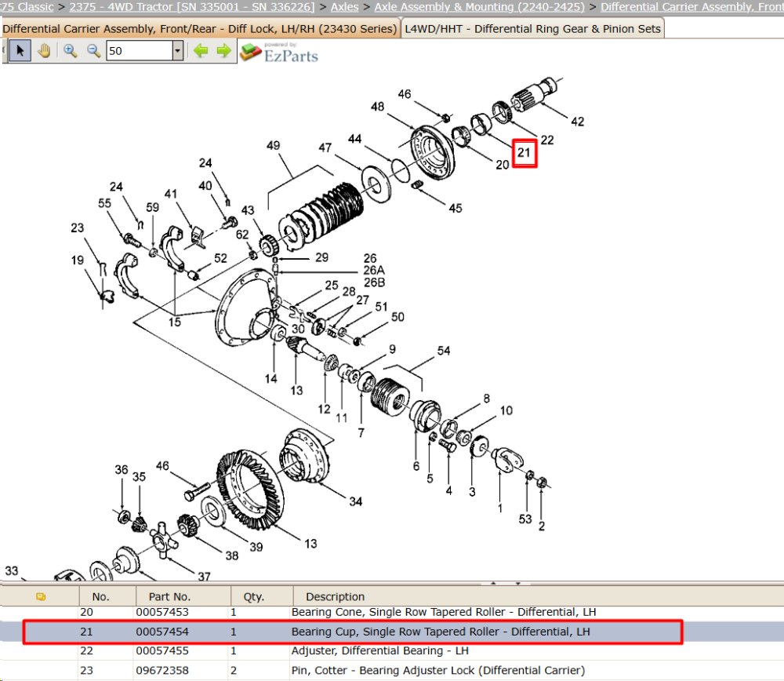The height and width of the screenshot is (681, 784).
Task: Zoom out of the diagram
Action: point(93,51)
